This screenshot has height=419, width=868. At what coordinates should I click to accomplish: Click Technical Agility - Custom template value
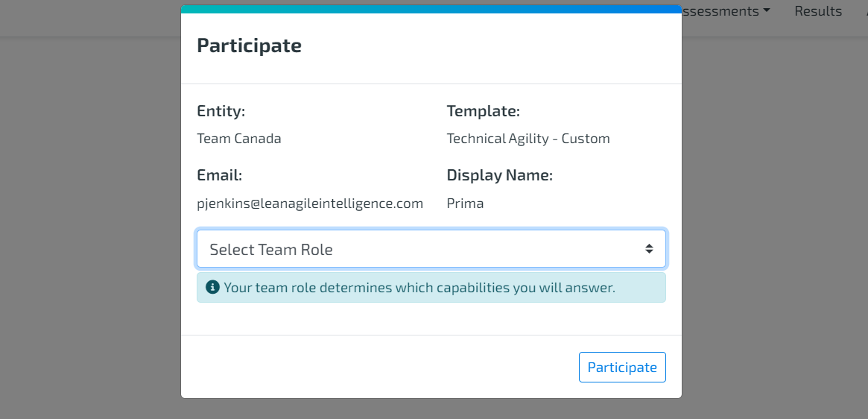528,139
